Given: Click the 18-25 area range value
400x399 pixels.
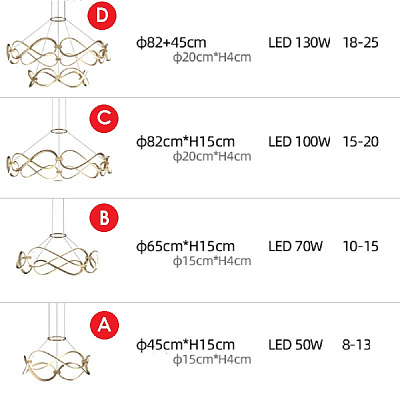Looking at the screenshot, I should pos(361,43).
